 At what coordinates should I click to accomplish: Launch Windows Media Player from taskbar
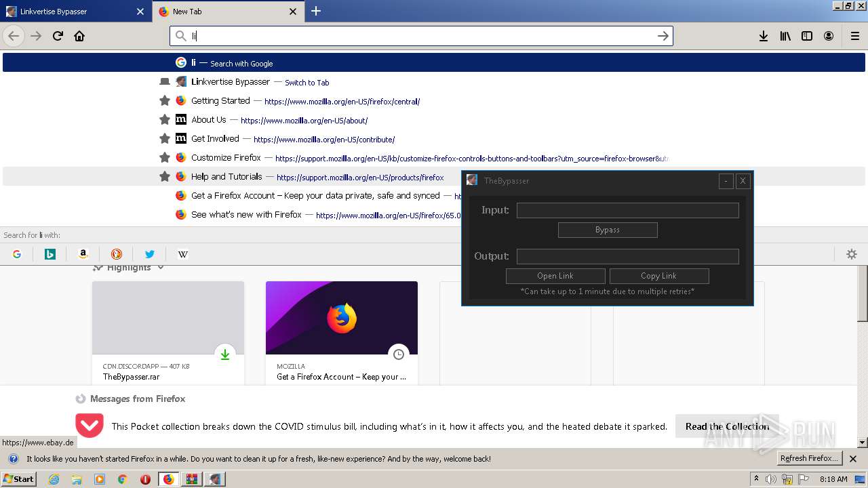[x=100, y=479]
